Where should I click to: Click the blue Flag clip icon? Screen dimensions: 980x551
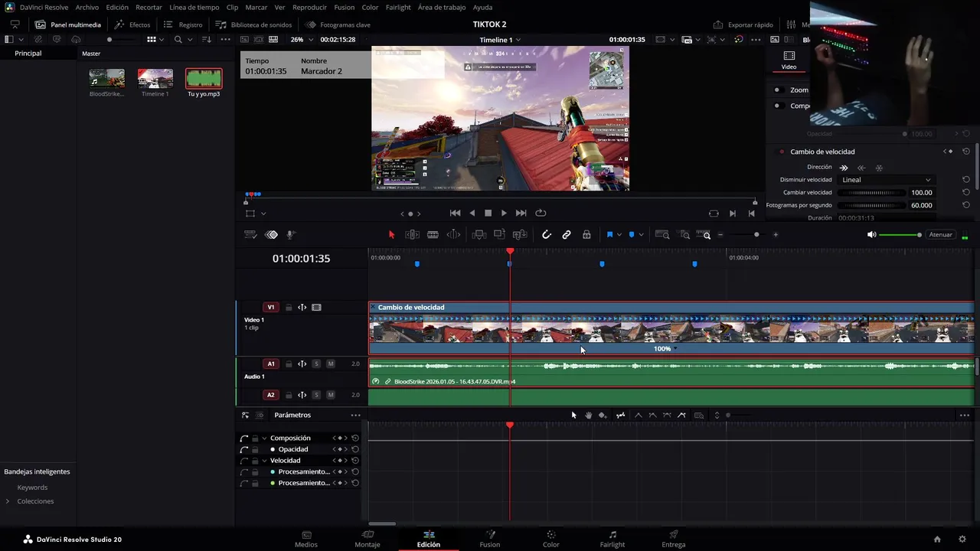609,235
